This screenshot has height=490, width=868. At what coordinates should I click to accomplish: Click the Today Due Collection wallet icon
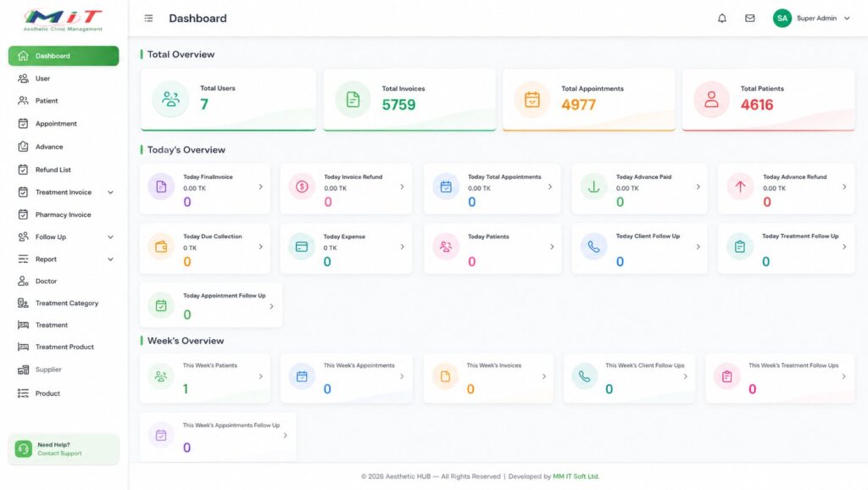[161, 247]
